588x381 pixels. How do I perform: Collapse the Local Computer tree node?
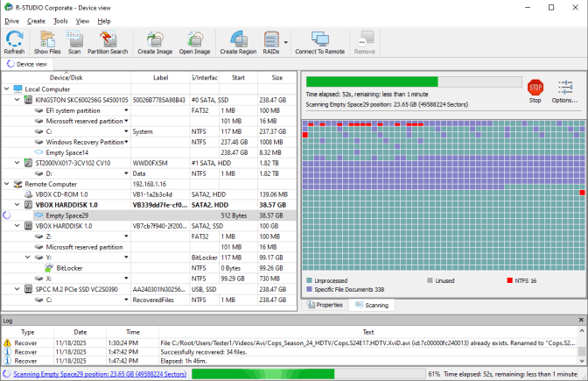tap(8, 89)
